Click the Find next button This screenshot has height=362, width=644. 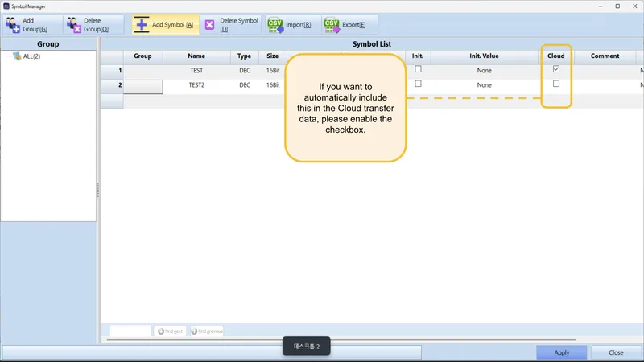coord(170,331)
